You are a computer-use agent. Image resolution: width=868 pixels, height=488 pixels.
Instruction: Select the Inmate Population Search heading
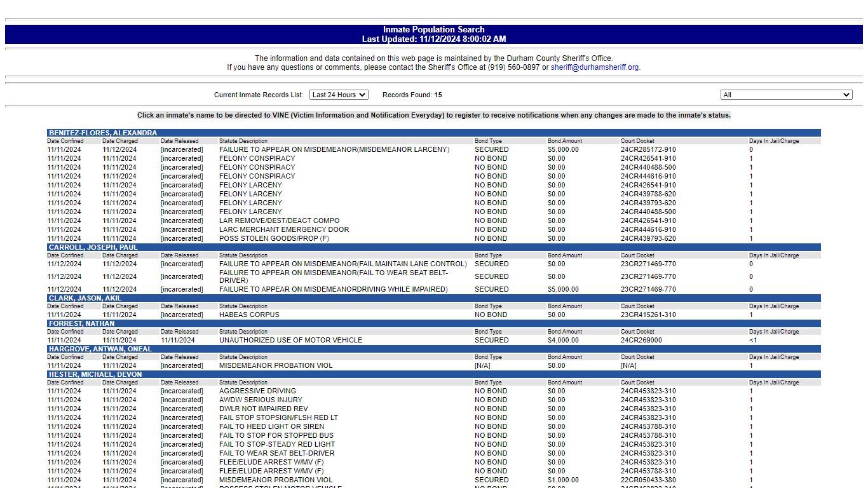tap(434, 30)
